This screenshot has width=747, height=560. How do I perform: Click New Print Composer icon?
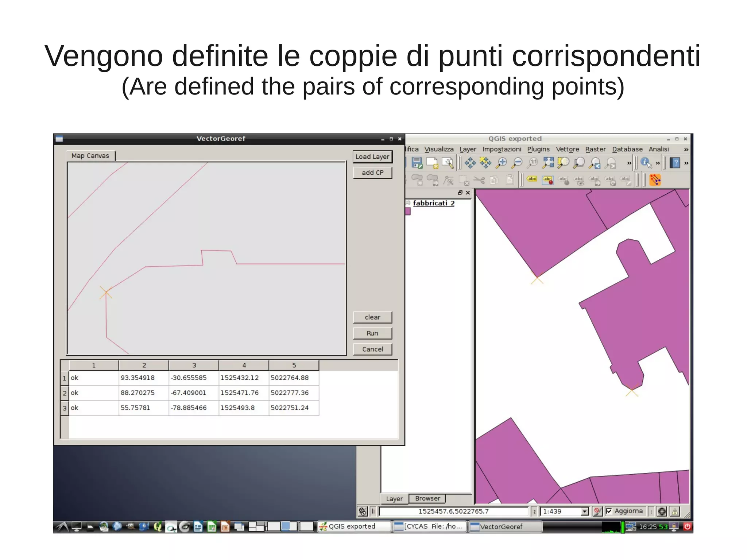(x=432, y=163)
